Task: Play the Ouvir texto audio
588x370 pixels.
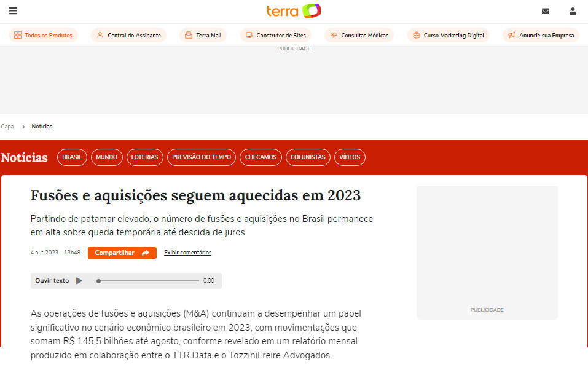Action: (x=79, y=281)
